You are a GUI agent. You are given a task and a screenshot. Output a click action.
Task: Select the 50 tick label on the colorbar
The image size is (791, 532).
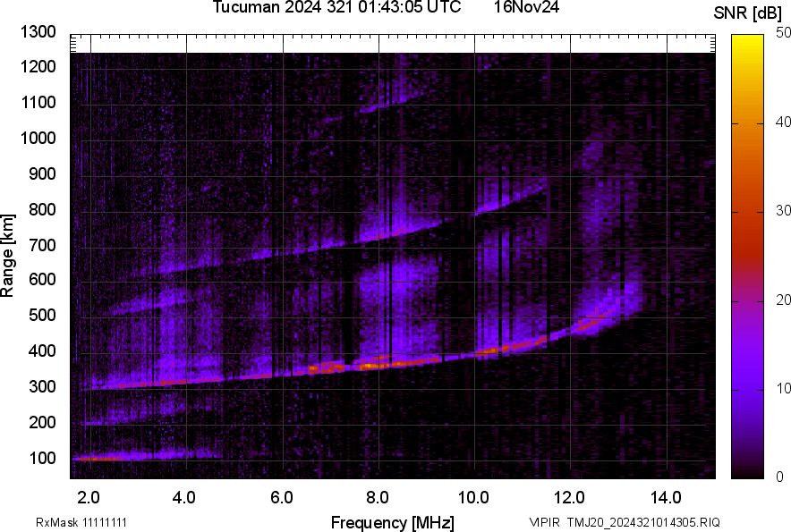coord(783,33)
